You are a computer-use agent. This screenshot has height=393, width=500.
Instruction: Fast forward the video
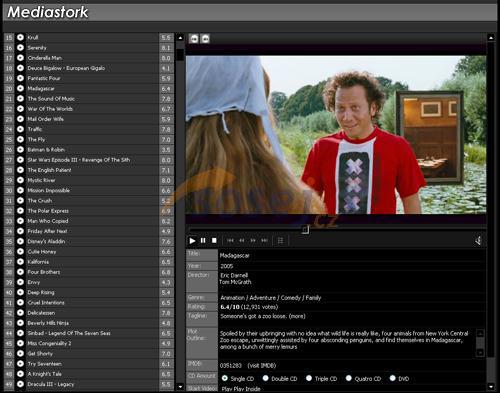click(253, 240)
